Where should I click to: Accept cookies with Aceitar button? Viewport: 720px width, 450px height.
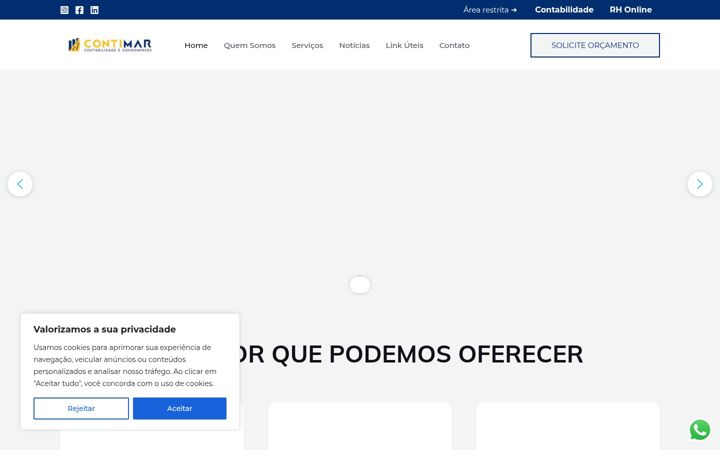(x=180, y=408)
